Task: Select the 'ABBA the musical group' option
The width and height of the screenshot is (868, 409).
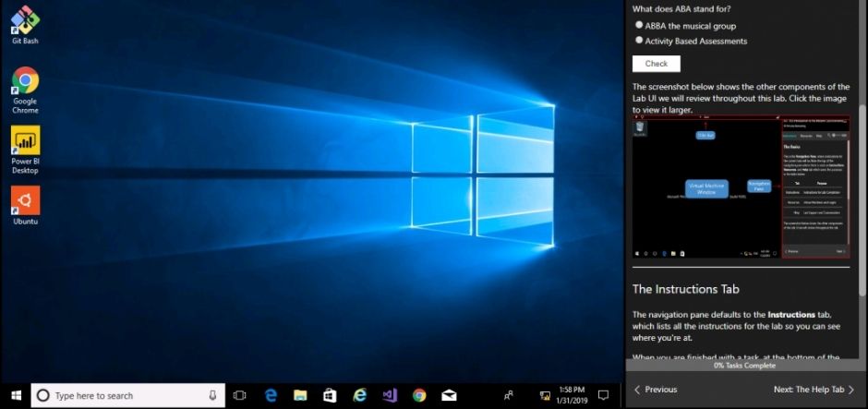Action: tap(639, 26)
